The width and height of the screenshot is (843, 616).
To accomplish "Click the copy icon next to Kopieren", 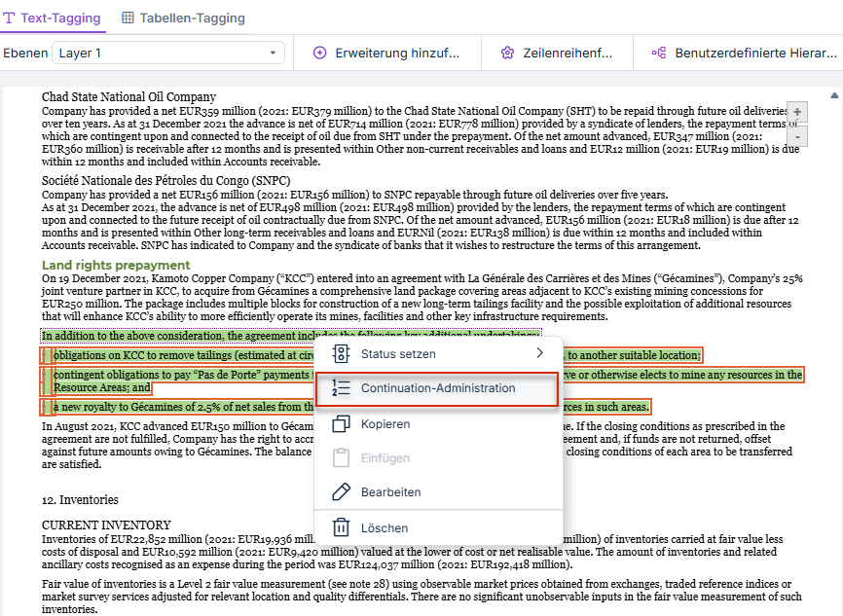I will tap(341, 424).
